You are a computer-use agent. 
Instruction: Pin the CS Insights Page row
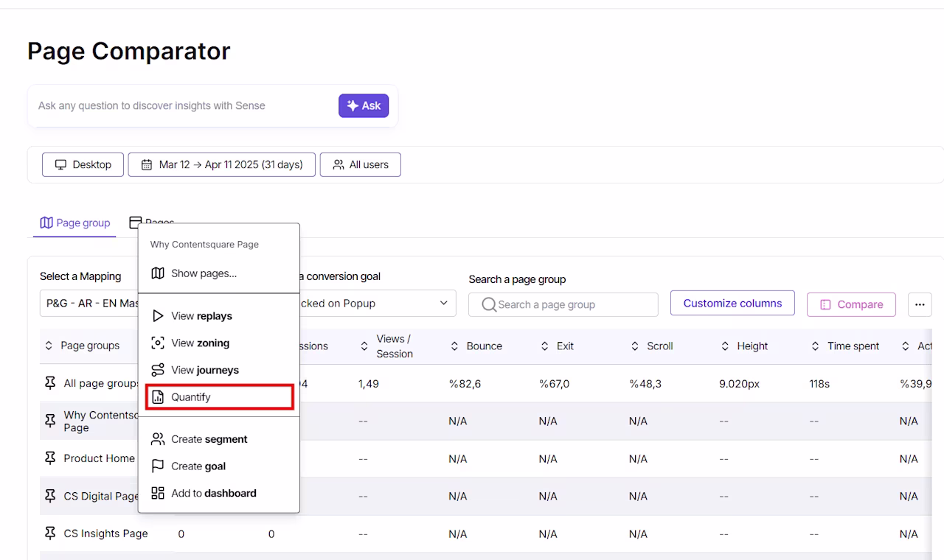50,533
